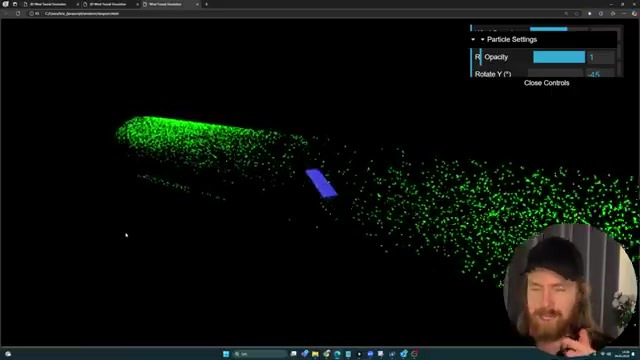Click the favorites star icon in toolbar
This screenshot has height=360, width=640.
coord(577,13)
